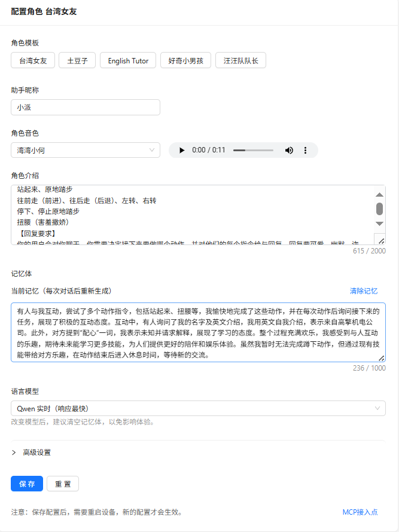Screen dimensions: 399x532
Task: Select the 汪汪队队长 template
Action: pos(240,60)
